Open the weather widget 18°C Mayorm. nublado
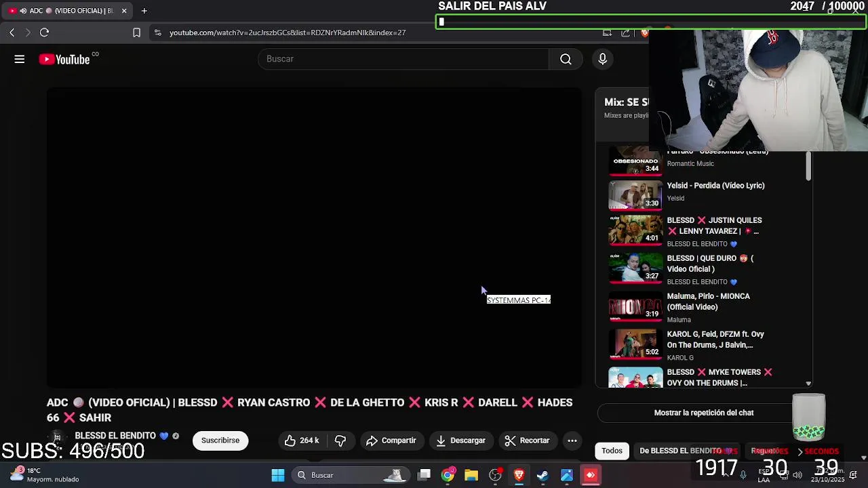Viewport: 868px width, 488px height. click(46, 474)
